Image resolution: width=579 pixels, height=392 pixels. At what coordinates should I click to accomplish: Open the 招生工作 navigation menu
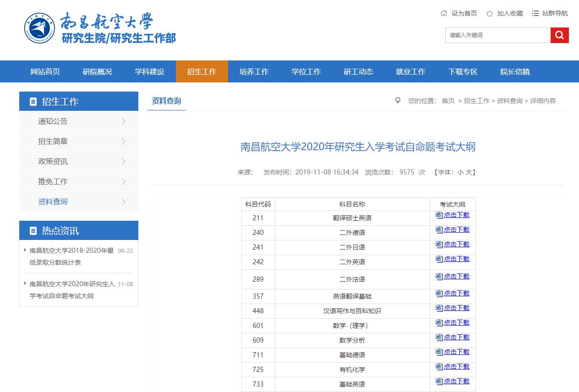pos(202,71)
